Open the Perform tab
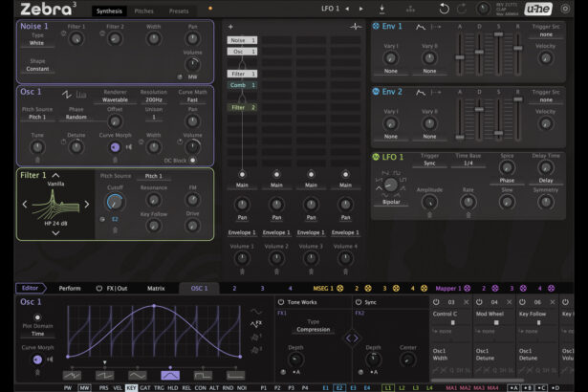Image resolution: width=588 pixels, height=392 pixels. coord(70,288)
